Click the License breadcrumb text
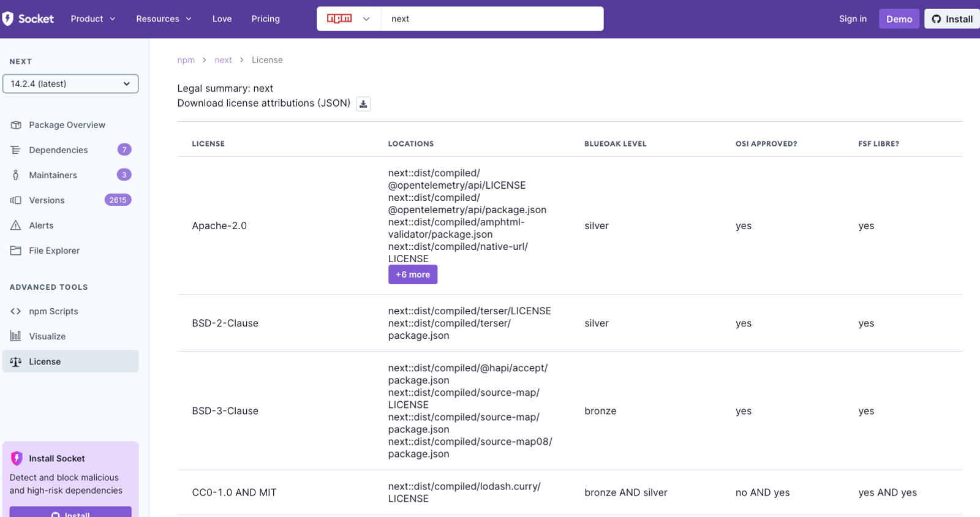The width and height of the screenshot is (980, 517). click(267, 60)
